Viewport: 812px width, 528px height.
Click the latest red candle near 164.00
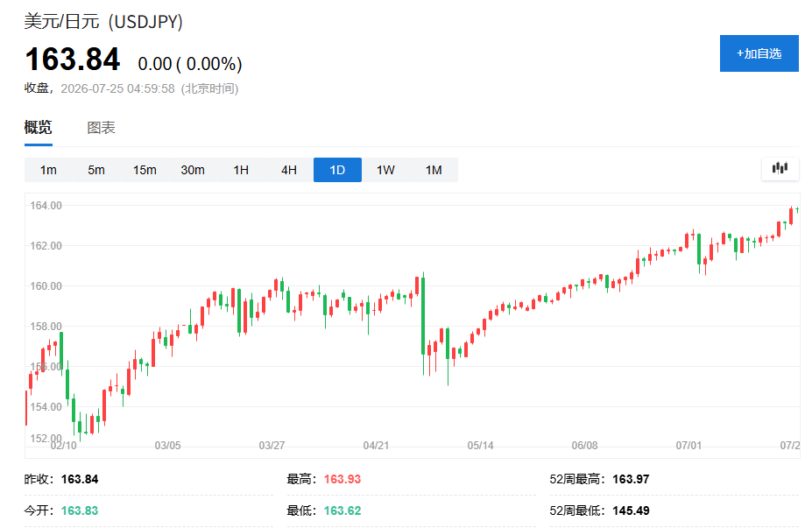tap(791, 215)
